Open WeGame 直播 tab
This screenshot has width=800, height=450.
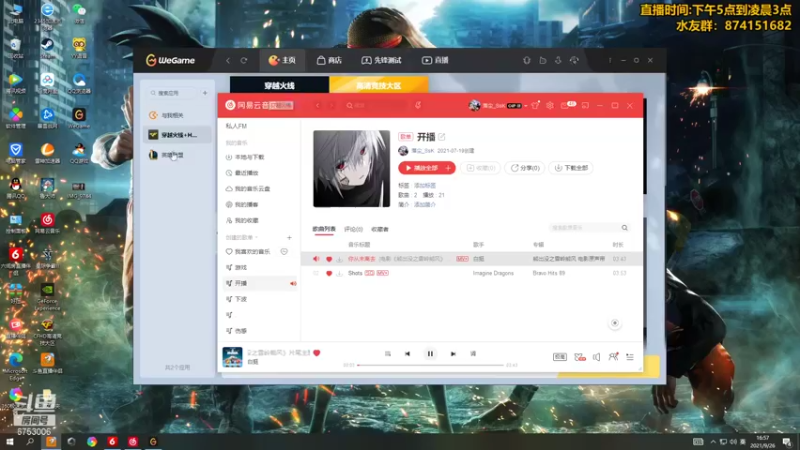(435, 60)
